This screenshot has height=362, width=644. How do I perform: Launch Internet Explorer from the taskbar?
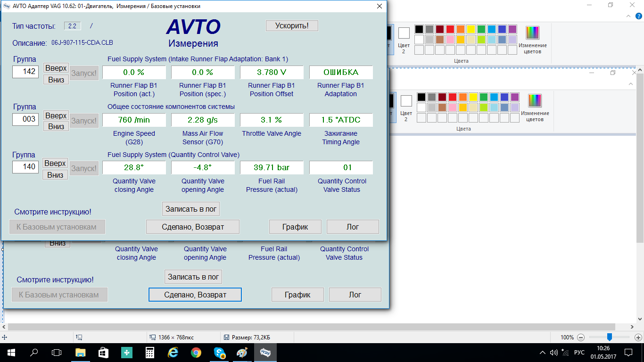pyautogui.click(x=173, y=352)
